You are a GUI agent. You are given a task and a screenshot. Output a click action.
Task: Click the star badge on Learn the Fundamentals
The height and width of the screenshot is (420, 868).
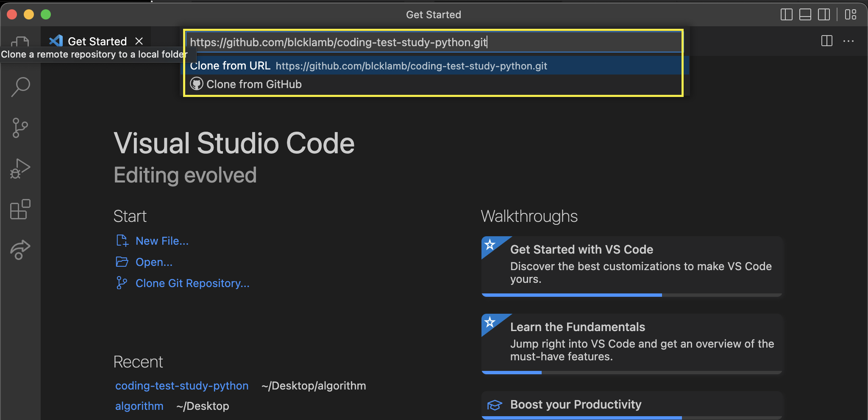[490, 322]
